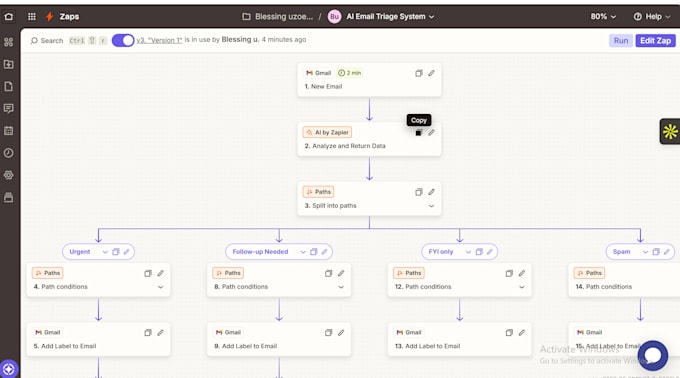Screen dimensions: 680x378
Task: Copy the Spam path
Action: click(x=656, y=252)
